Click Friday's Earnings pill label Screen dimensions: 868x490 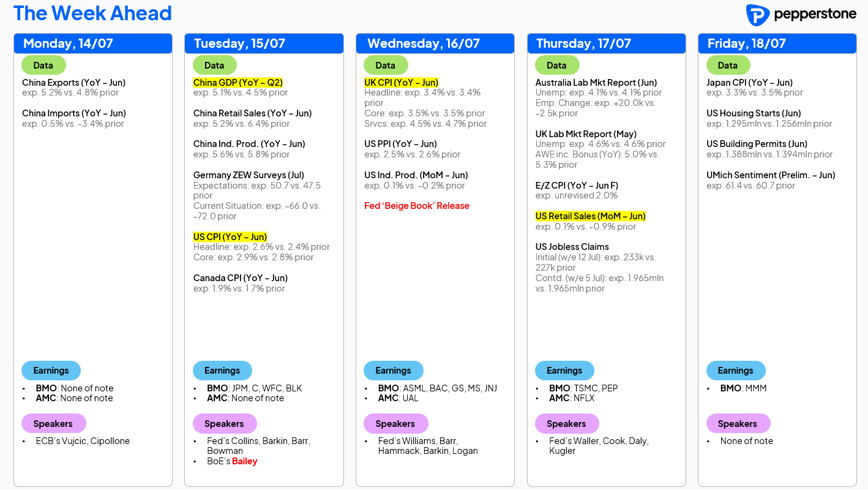[x=736, y=371]
